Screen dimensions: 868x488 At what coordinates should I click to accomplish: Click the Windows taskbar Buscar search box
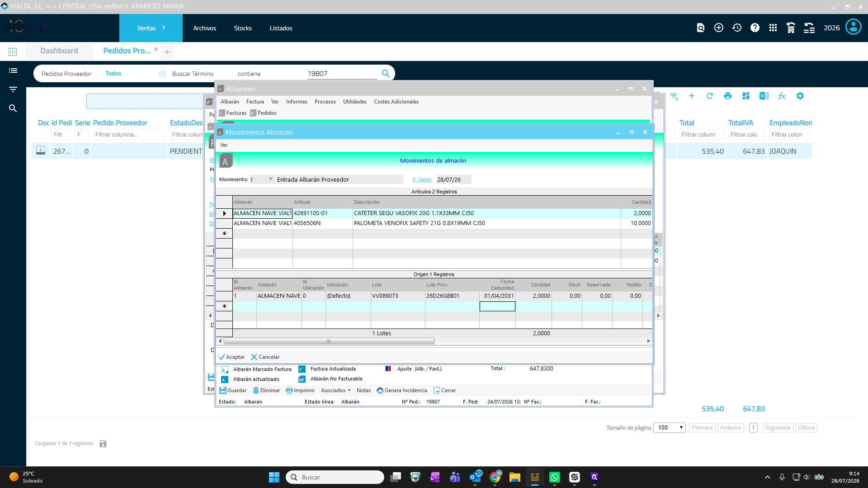pos(335,477)
